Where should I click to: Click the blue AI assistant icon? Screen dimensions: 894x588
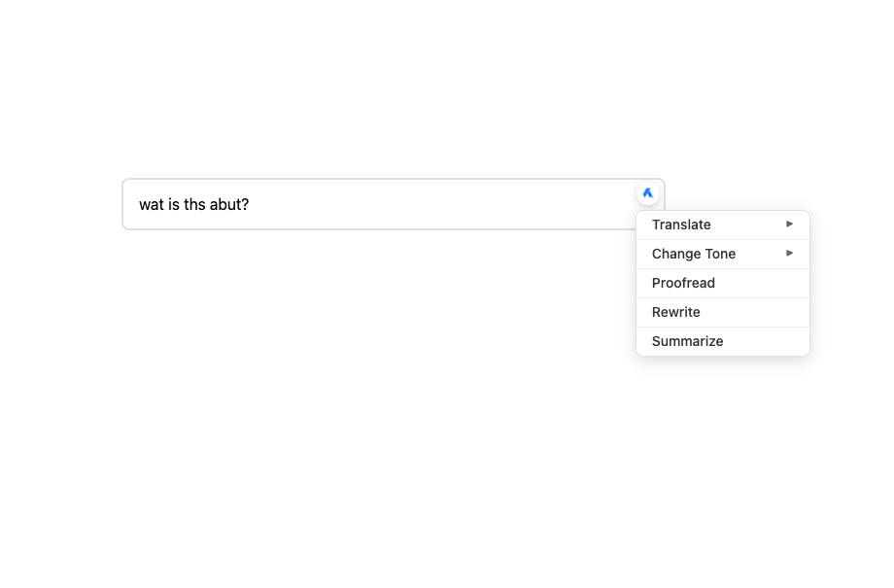(x=648, y=193)
